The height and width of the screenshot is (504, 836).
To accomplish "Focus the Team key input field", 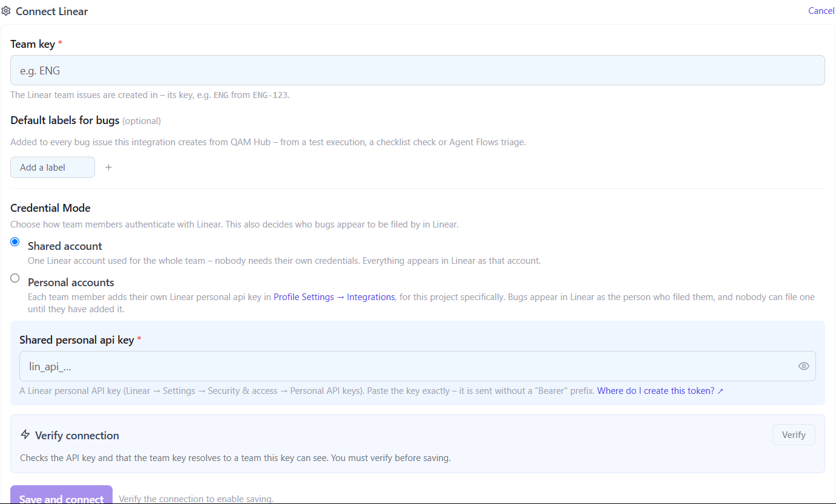I will click(x=418, y=70).
